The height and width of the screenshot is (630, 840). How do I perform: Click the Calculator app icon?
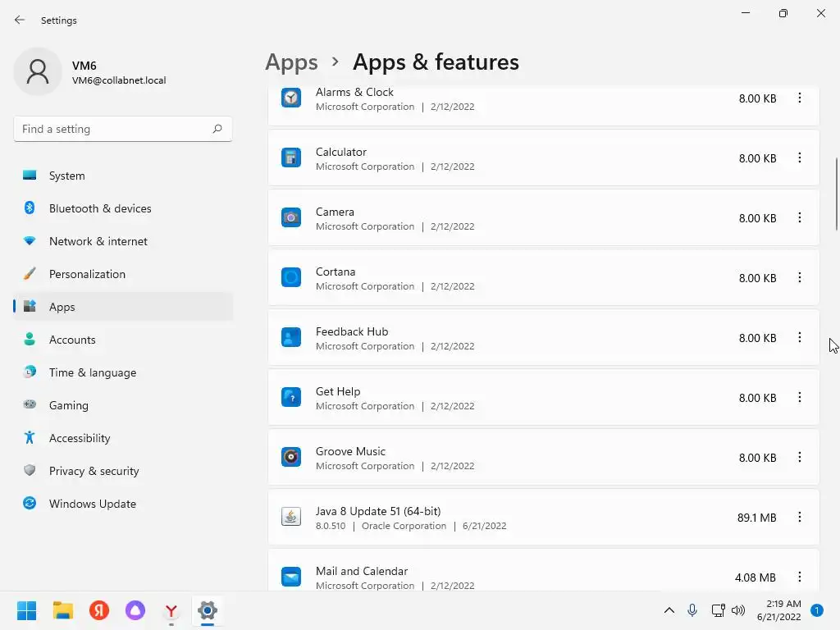[x=291, y=158]
